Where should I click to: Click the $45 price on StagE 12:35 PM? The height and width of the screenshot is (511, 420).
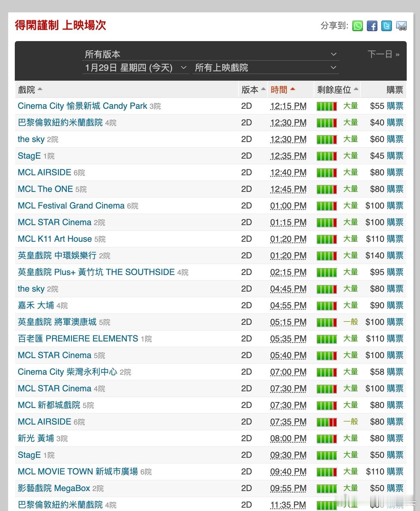(x=377, y=156)
